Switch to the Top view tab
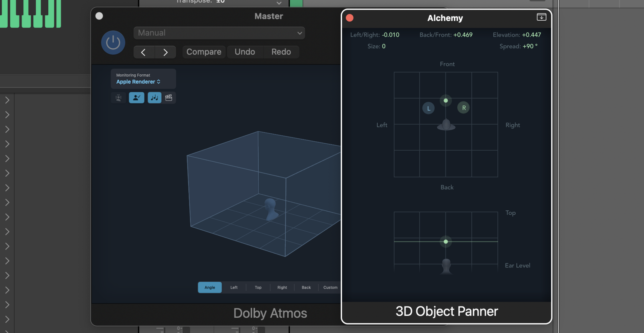 [x=258, y=287]
